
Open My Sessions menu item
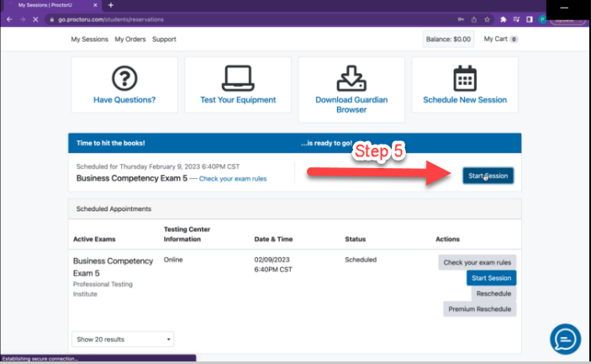pyautogui.click(x=89, y=40)
